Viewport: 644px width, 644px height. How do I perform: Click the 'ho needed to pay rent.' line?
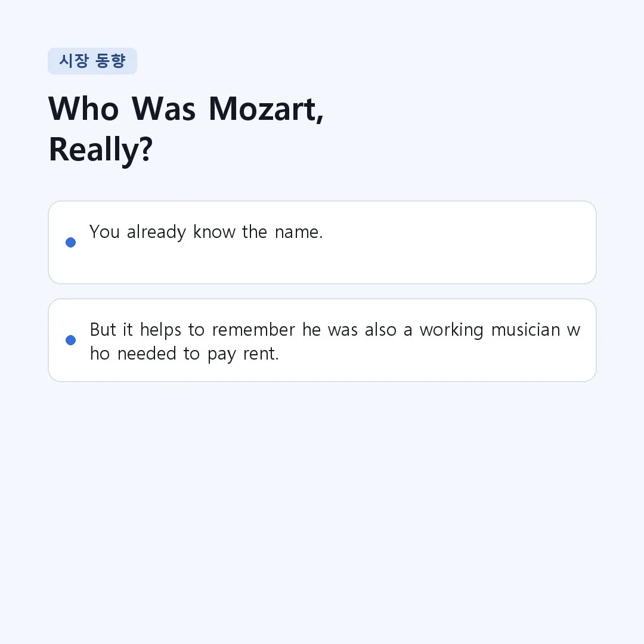(184, 354)
